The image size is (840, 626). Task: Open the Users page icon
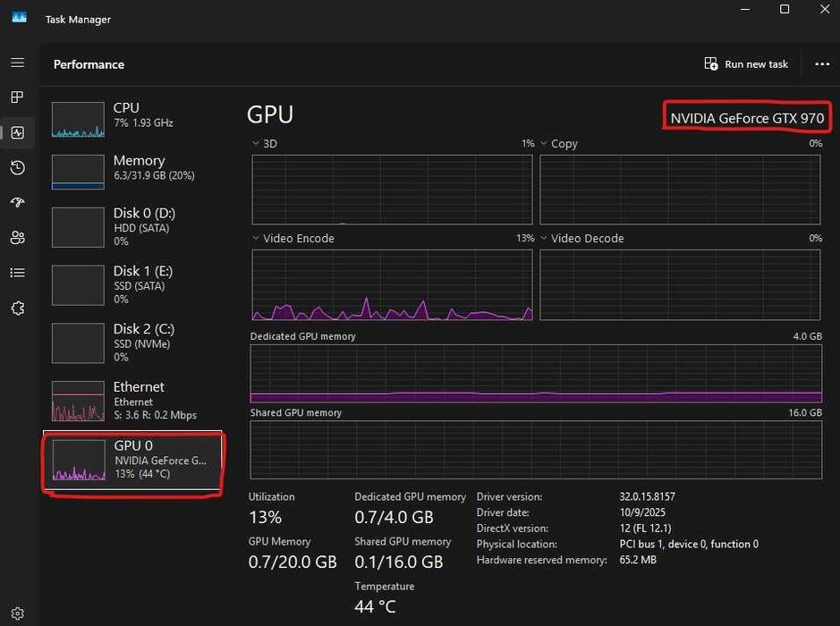coord(18,237)
